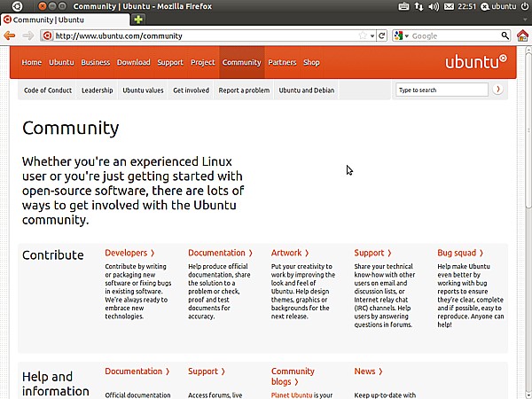532x399 pixels.
Task: Open the messaging mail envelope indicator
Action: 449,6
